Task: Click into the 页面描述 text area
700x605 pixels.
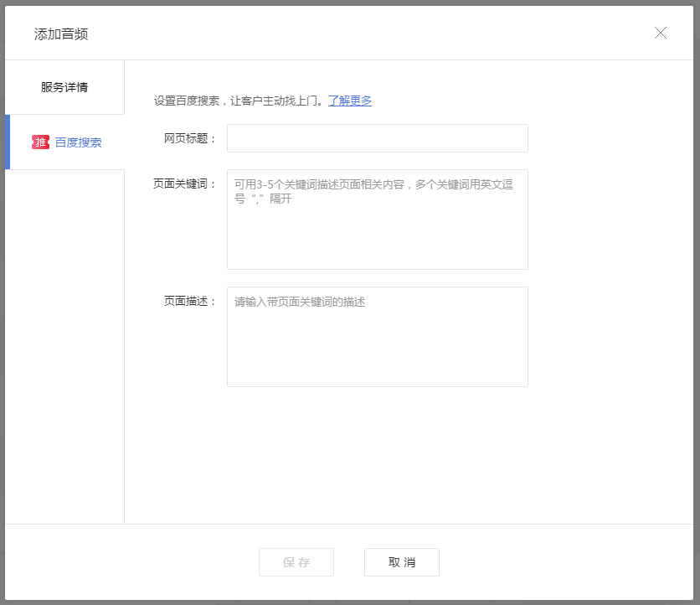Action: [x=378, y=337]
